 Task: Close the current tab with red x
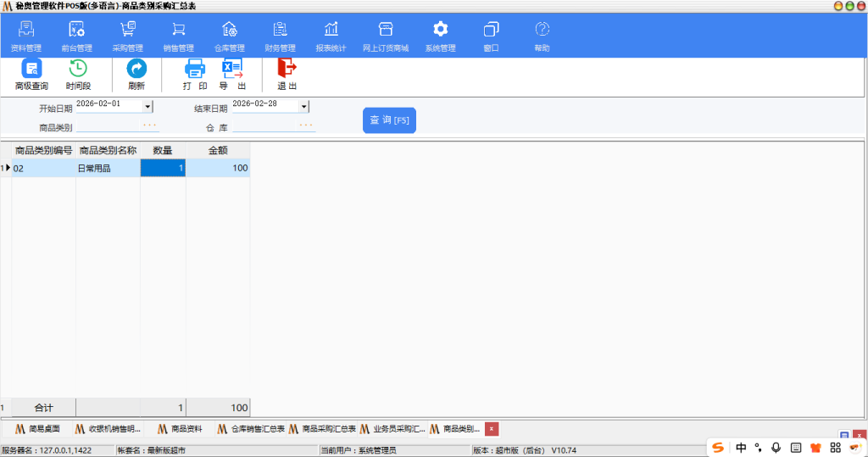point(492,429)
